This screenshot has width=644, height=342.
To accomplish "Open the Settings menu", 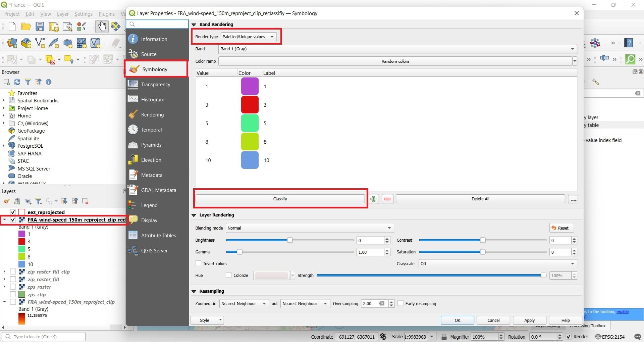I will pyautogui.click(x=83, y=14).
